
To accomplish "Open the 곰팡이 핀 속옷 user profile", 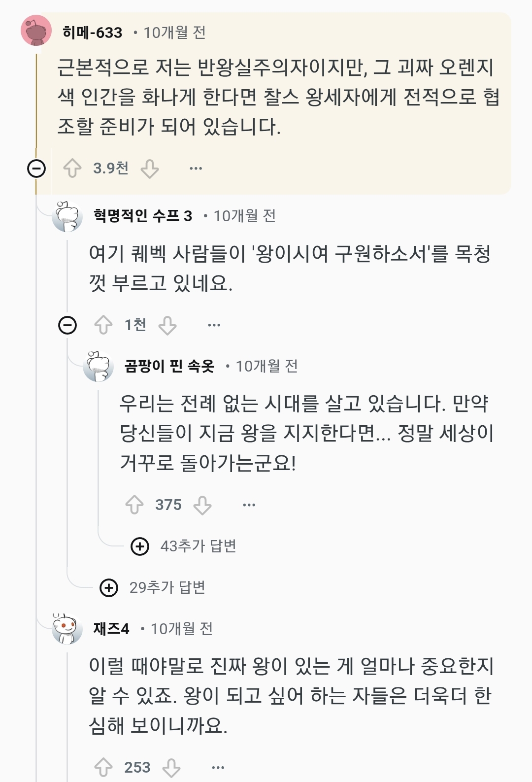I will click(x=169, y=366).
